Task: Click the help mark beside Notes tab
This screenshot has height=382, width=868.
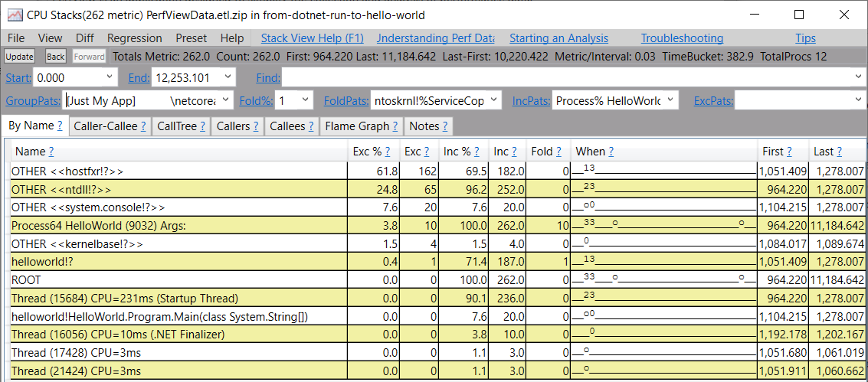Action: 444,126
